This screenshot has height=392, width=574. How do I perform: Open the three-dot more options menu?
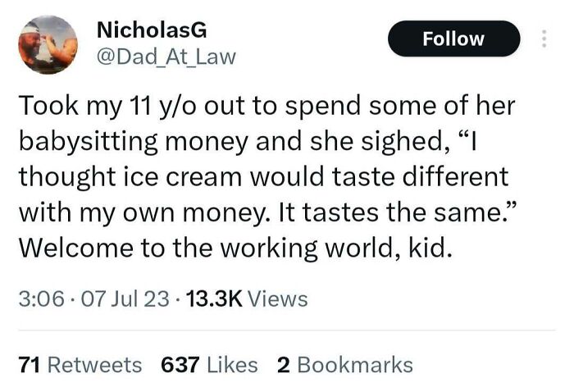pos(542,39)
